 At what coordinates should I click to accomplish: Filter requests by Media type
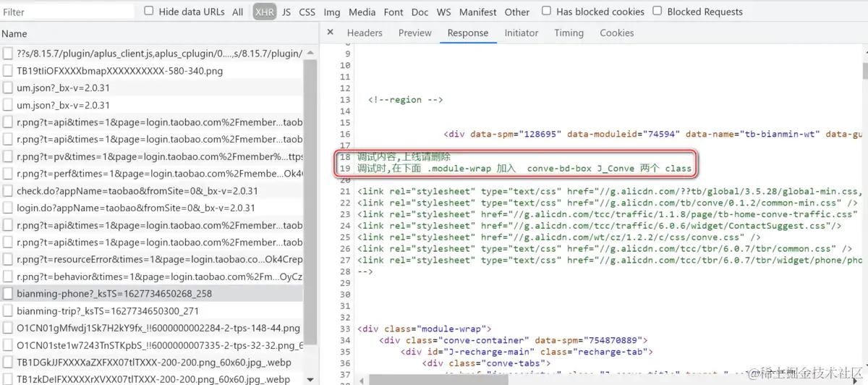362,12
